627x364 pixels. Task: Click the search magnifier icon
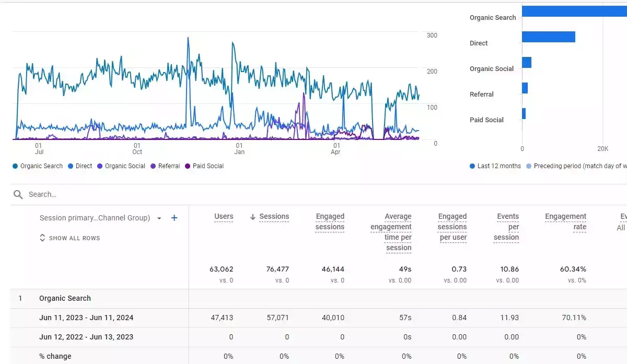pos(18,194)
